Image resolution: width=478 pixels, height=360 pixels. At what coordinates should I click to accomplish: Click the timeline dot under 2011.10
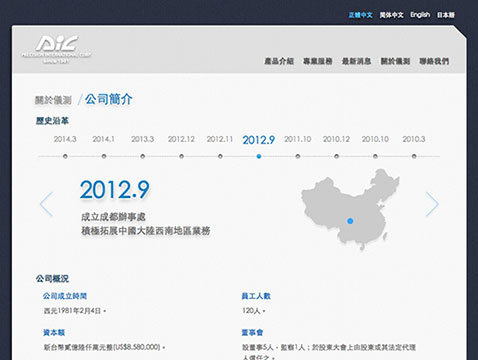pyautogui.click(x=298, y=156)
